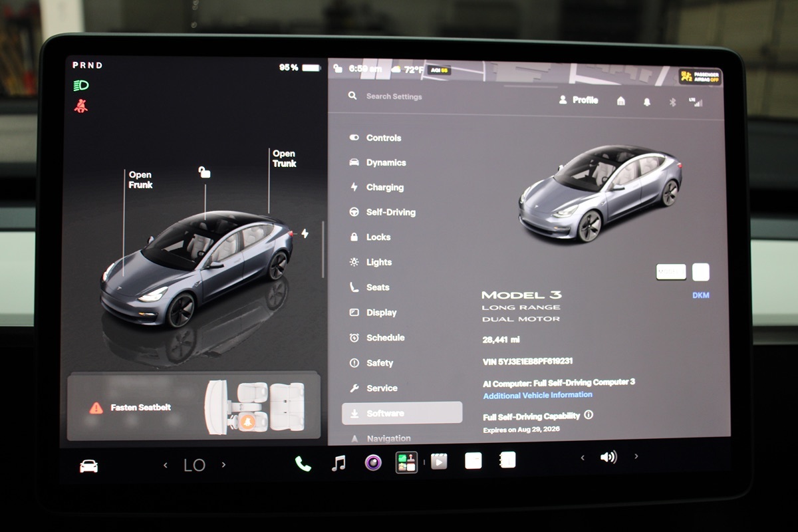Tap the Open Frunk label
The width and height of the screenshot is (798, 532).
[x=140, y=180]
